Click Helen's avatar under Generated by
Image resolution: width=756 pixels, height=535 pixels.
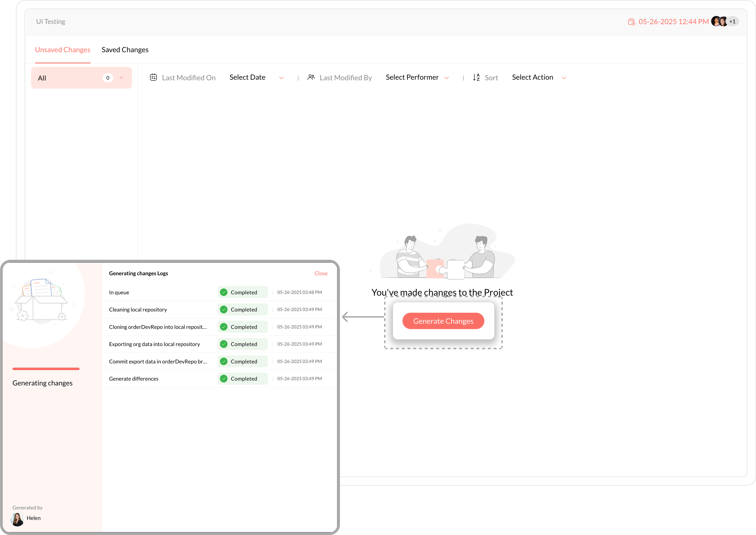(17, 520)
